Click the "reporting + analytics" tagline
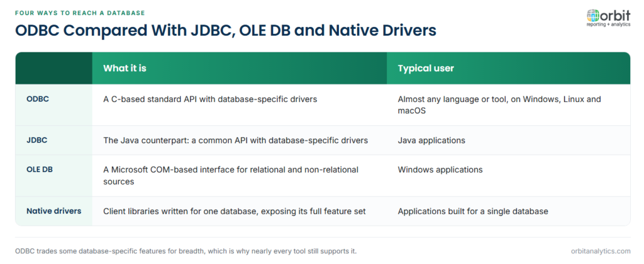644x264 pixels. click(x=608, y=25)
